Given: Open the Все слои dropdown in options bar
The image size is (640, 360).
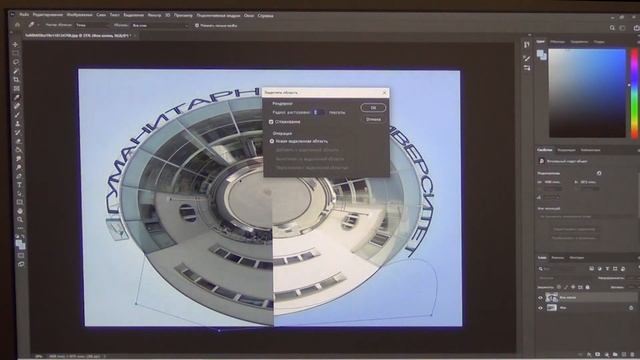Looking at the screenshot, I should (x=160, y=25).
